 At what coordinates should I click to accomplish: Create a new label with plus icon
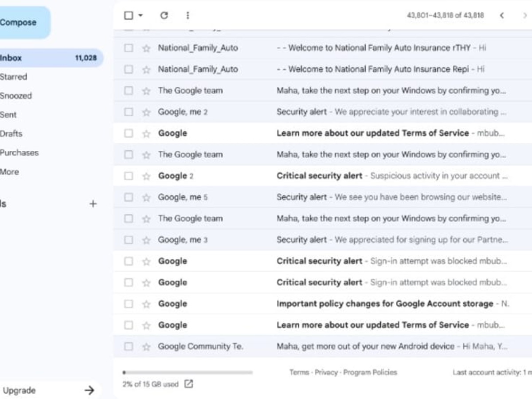click(x=93, y=204)
